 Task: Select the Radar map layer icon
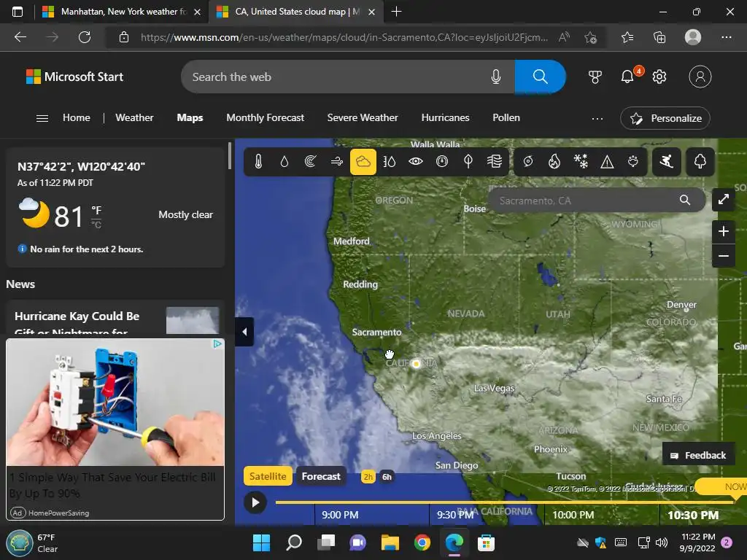(311, 162)
